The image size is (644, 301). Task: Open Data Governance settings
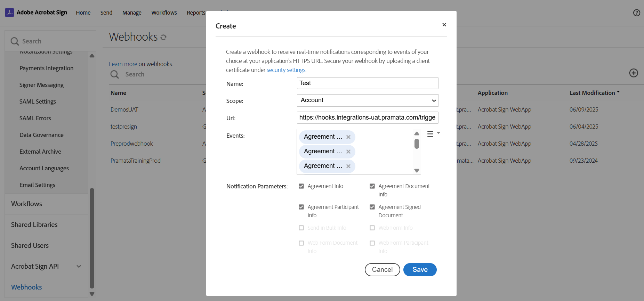pos(41,135)
